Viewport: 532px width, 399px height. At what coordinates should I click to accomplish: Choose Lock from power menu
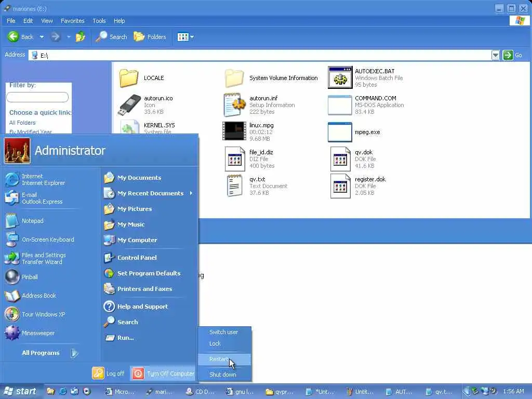tap(224, 343)
